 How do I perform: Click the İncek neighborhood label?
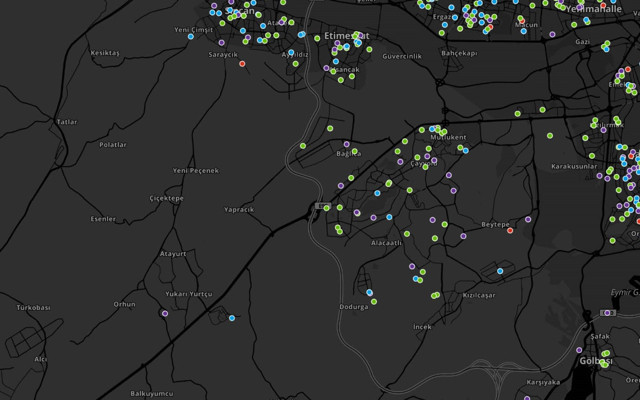coord(424,327)
